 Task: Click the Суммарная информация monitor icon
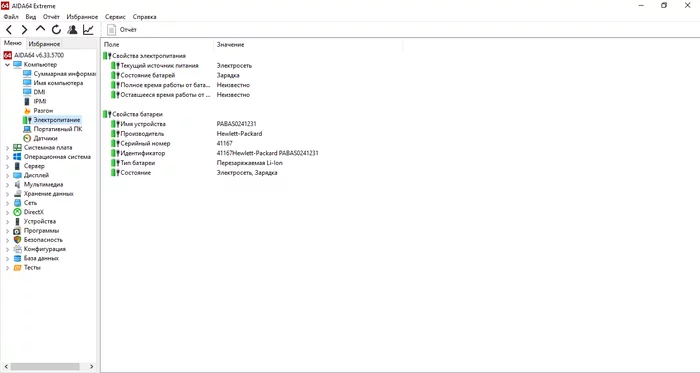tap(27, 74)
